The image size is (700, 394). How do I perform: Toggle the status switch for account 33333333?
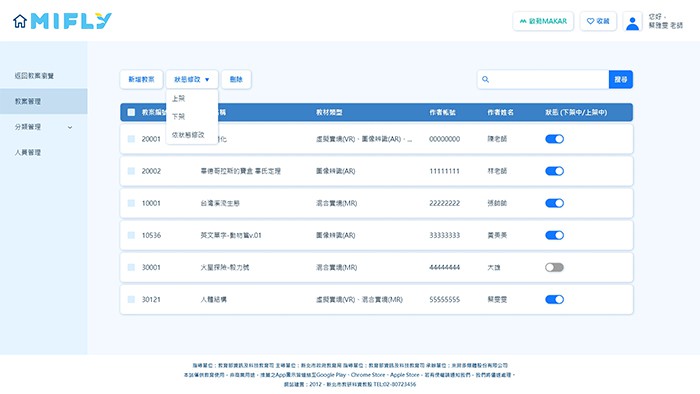(554, 235)
